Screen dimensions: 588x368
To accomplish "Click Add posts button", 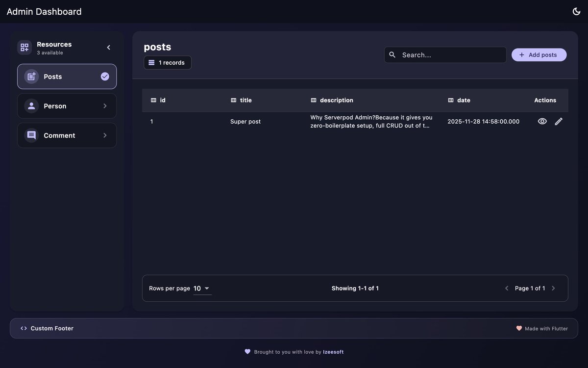I will pyautogui.click(x=539, y=55).
